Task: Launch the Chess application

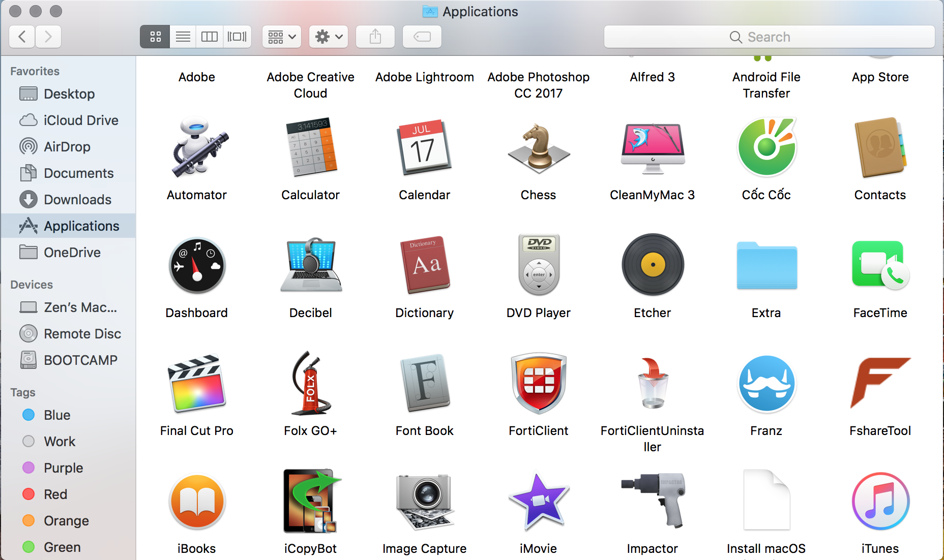Action: tap(538, 148)
